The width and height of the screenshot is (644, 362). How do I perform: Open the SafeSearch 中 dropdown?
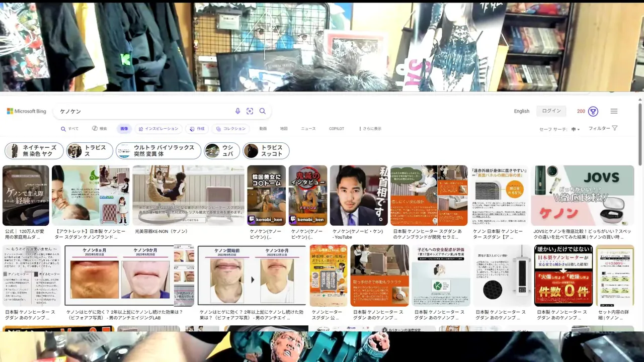click(576, 129)
